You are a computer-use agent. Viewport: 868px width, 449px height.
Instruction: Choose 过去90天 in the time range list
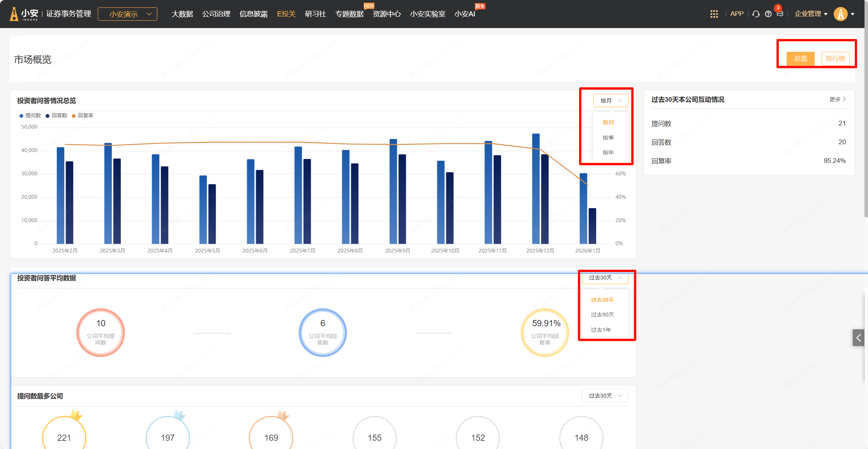click(602, 315)
